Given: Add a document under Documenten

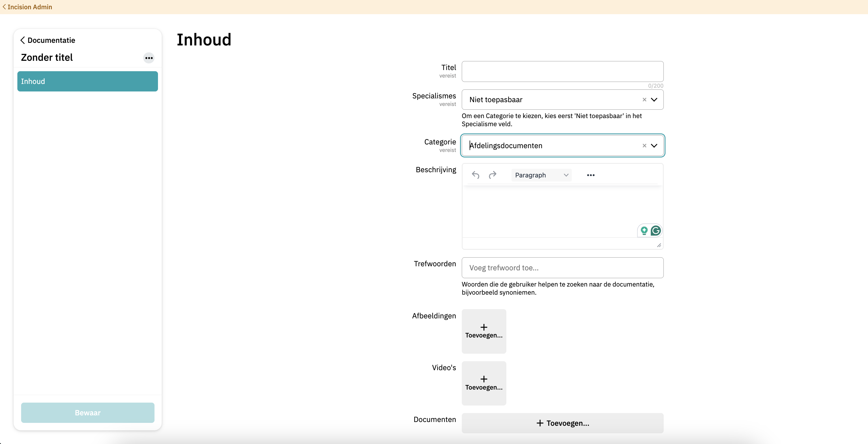Looking at the screenshot, I should click(x=562, y=423).
